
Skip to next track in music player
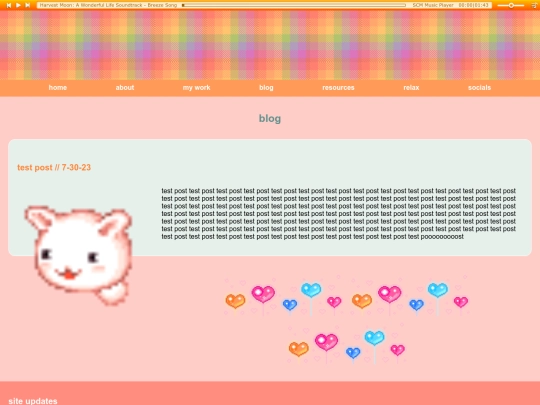coord(28,5)
